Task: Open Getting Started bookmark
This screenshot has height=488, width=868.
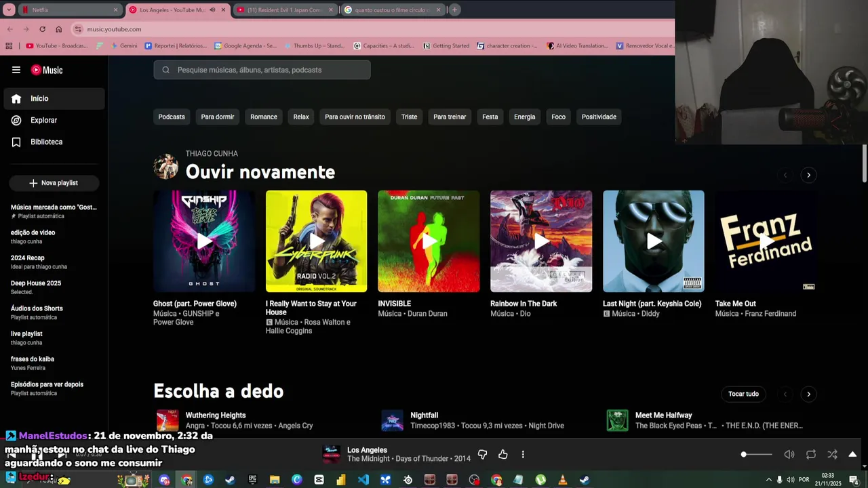Action: click(x=446, y=45)
